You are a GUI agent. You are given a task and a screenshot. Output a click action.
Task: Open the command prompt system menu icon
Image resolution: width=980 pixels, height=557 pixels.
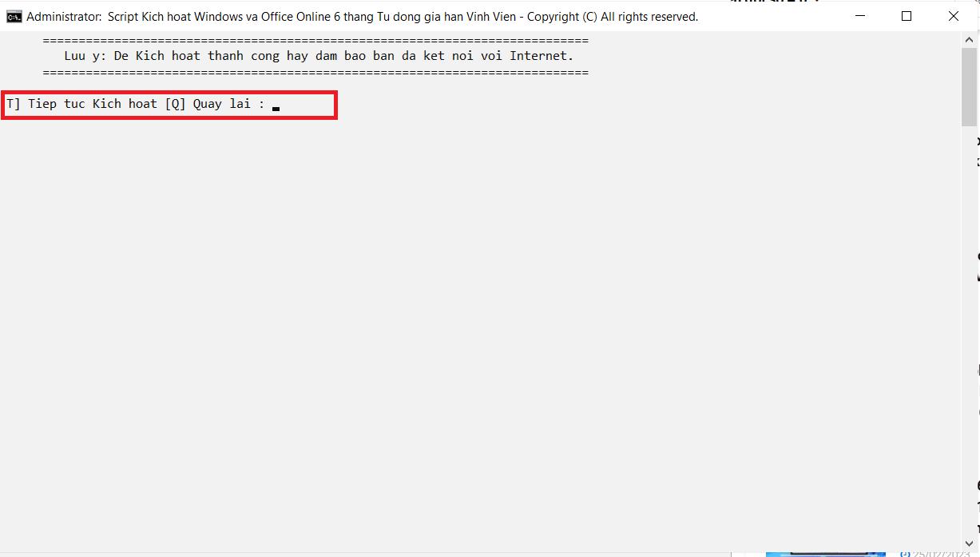click(x=14, y=16)
